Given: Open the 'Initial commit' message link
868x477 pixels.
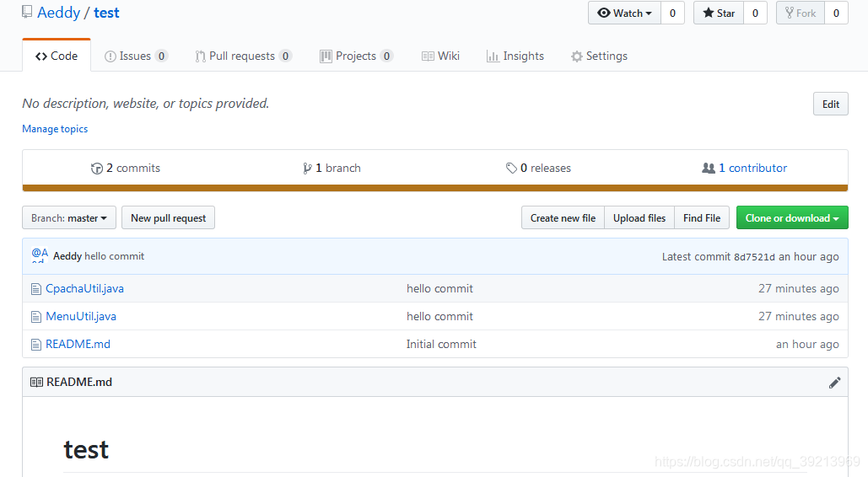Looking at the screenshot, I should click(441, 344).
